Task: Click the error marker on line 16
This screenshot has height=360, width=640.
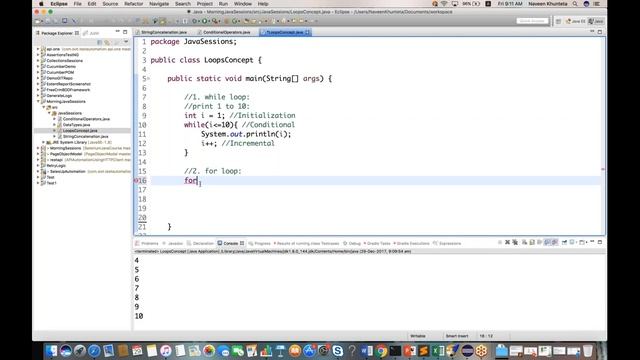Action: click(x=136, y=180)
